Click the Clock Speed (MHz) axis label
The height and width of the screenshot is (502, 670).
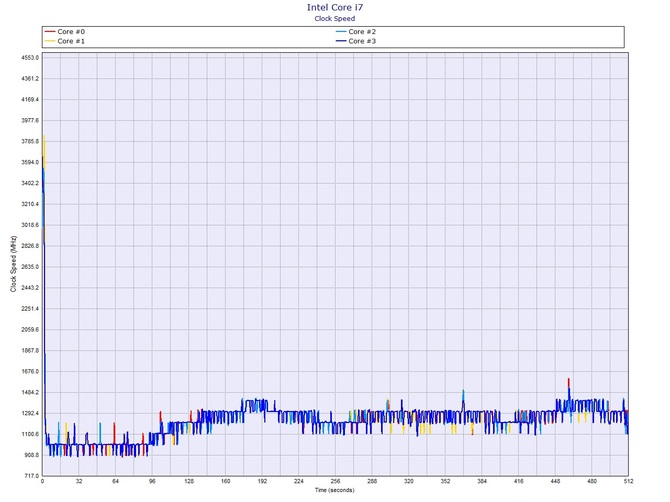pos(13,264)
